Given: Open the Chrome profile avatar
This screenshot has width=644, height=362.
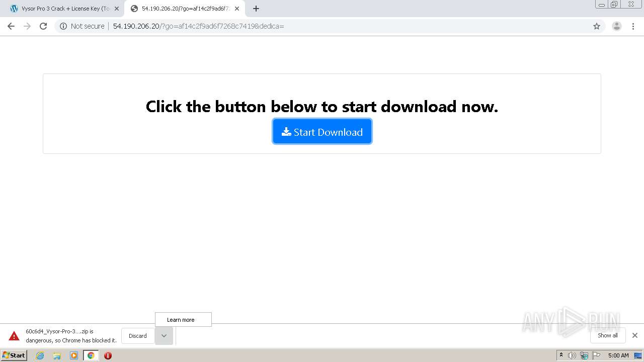Looking at the screenshot, I should [x=617, y=26].
